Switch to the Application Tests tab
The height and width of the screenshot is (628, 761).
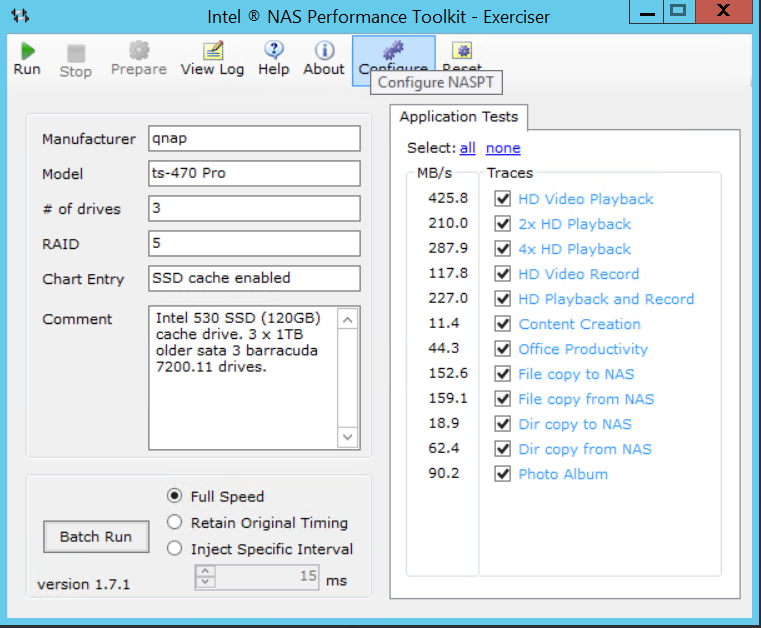point(459,117)
